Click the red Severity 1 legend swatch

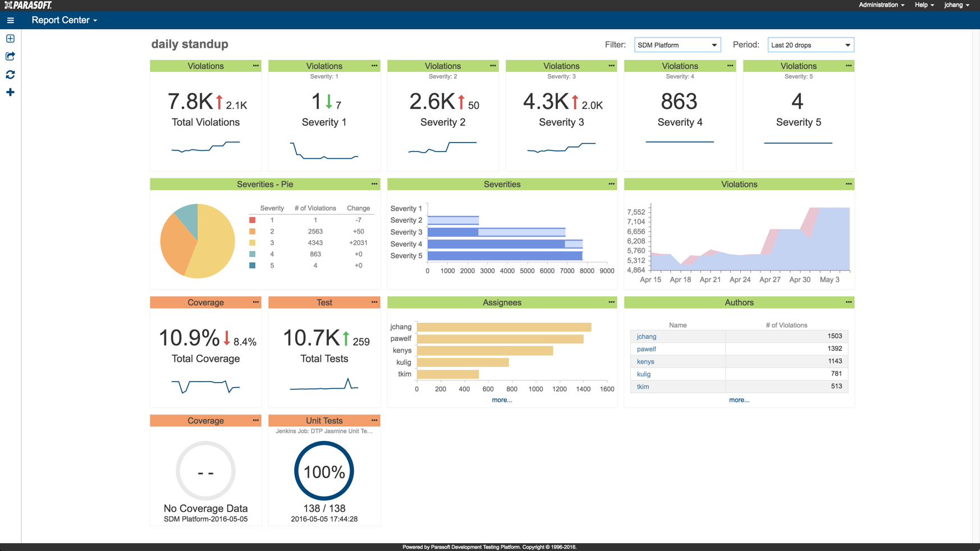253,220
